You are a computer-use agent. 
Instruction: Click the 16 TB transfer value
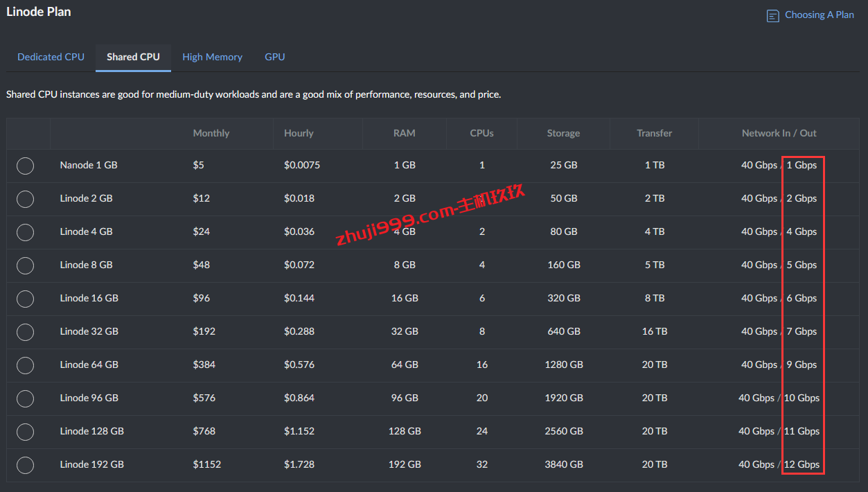[655, 331]
